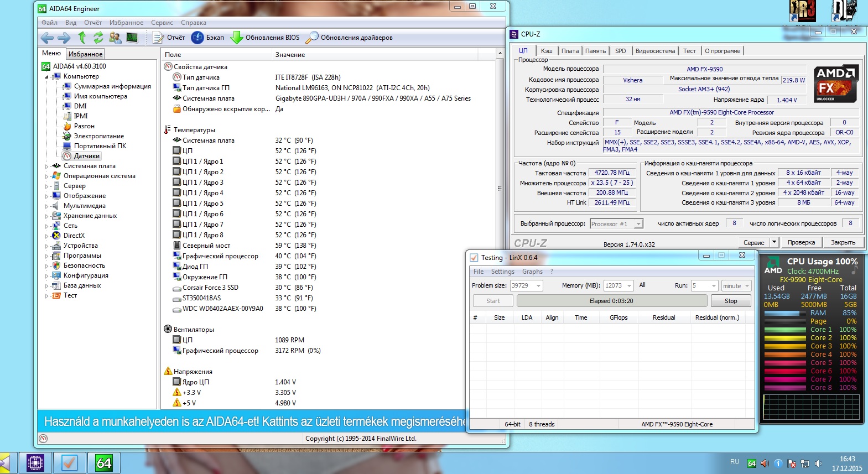Go forward with the AIDA64 forward arrow

click(64, 38)
